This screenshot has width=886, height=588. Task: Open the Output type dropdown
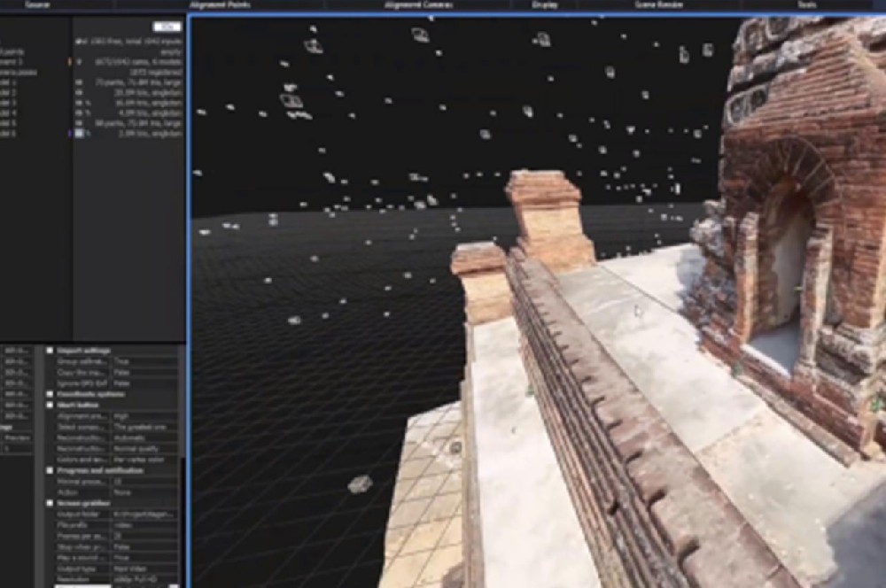point(144,569)
